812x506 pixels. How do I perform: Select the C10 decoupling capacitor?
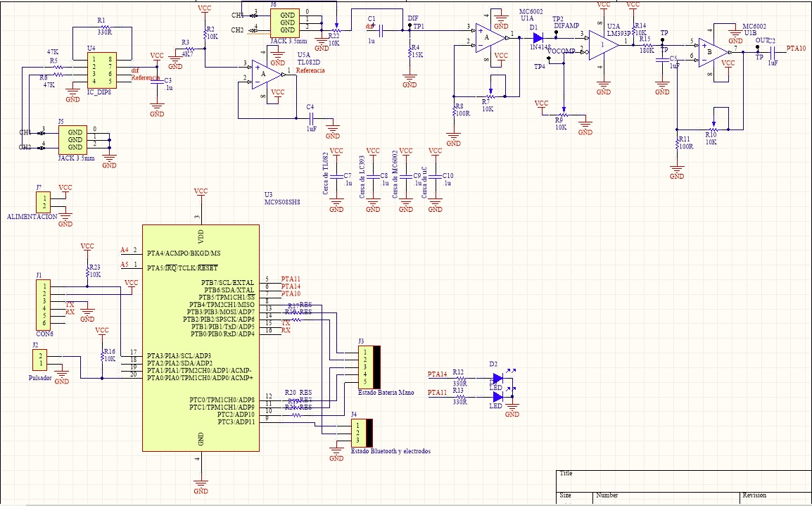coord(436,177)
